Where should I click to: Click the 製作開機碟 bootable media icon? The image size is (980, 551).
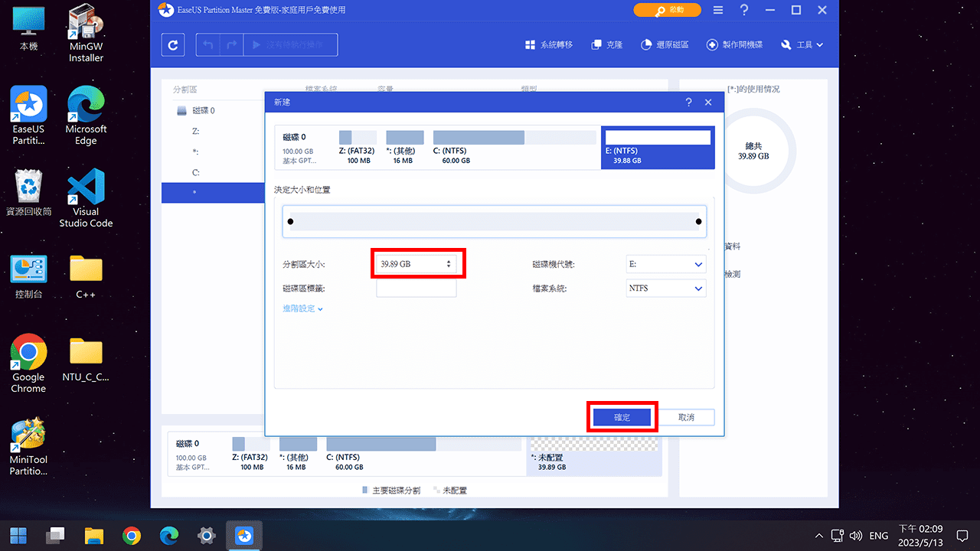[733, 44]
